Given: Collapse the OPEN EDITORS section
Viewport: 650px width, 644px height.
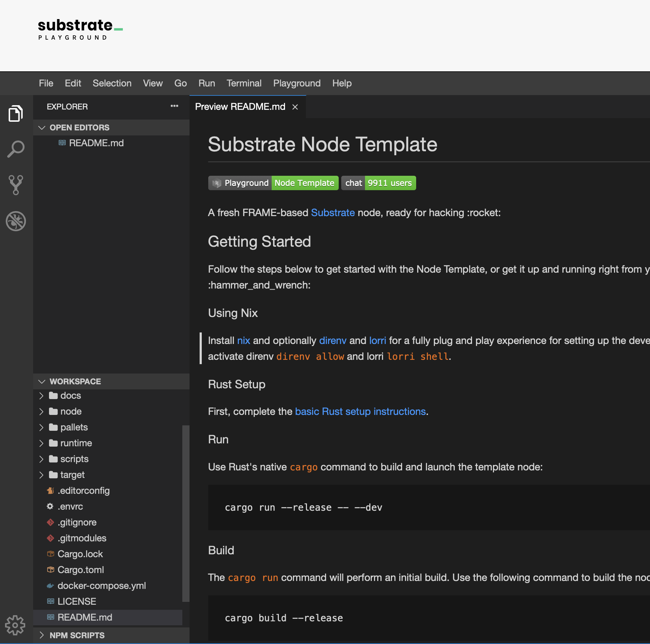Looking at the screenshot, I should coord(42,128).
